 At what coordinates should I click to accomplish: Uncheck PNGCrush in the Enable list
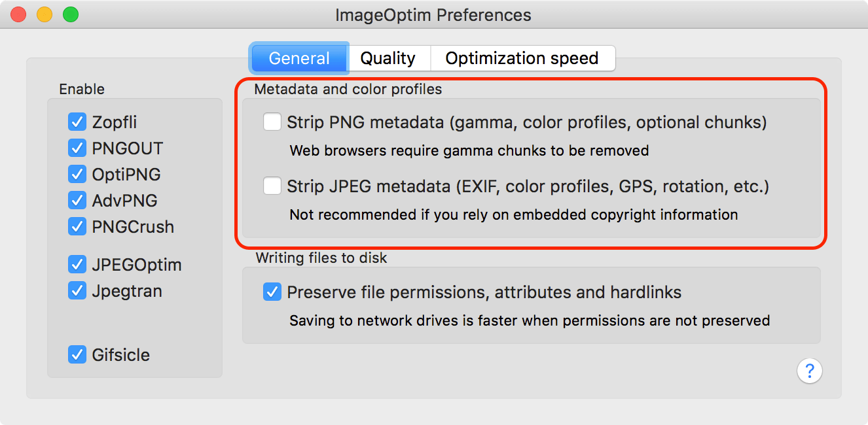(x=77, y=227)
